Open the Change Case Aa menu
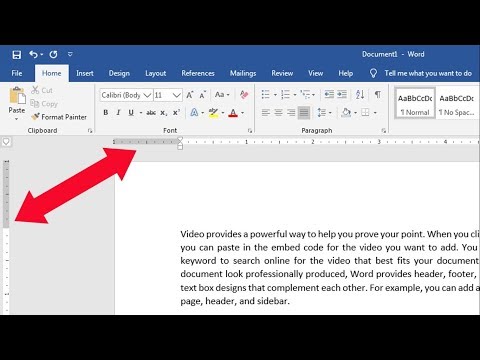This screenshot has width=480, height=360. tap(222, 95)
